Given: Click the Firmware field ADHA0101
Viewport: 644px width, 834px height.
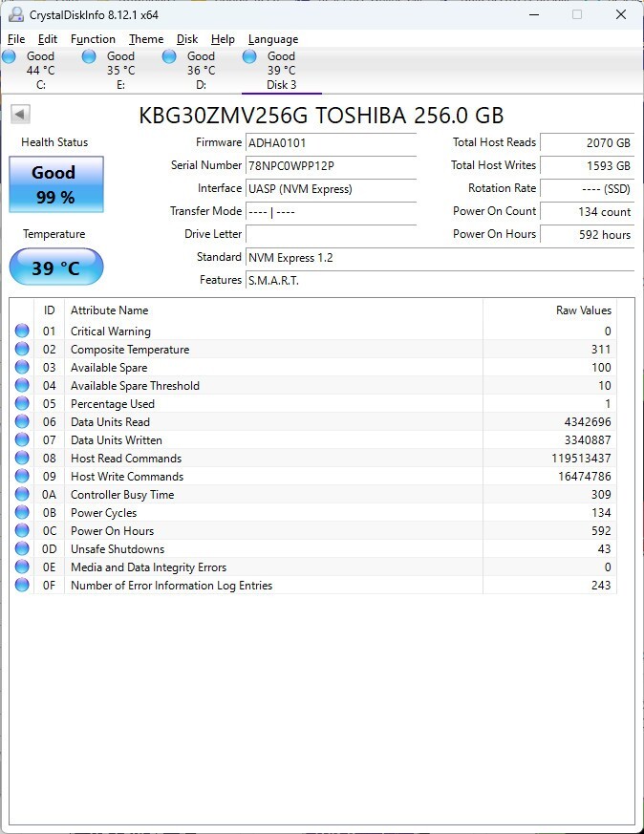Looking at the screenshot, I should (331, 142).
